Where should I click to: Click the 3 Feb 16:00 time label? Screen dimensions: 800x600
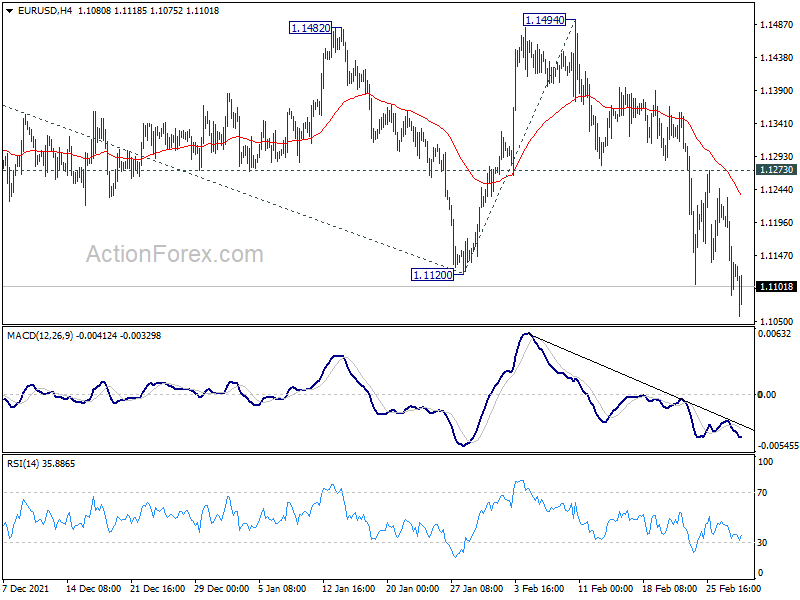[x=539, y=588]
